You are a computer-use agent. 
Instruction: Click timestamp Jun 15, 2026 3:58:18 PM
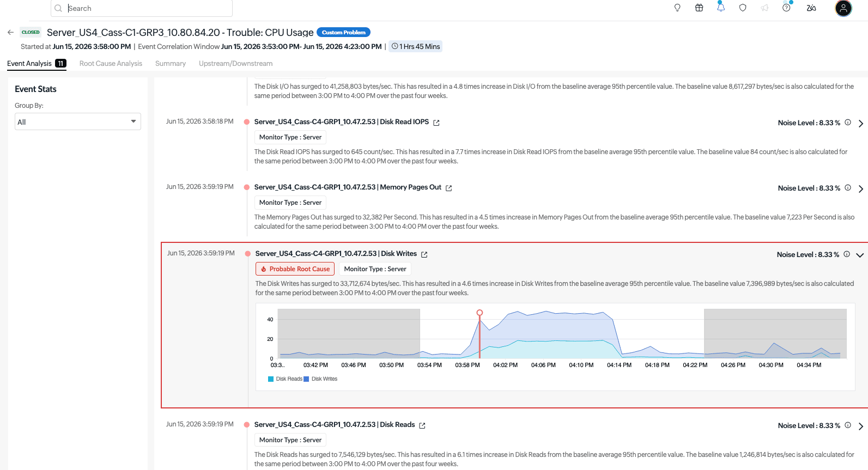point(200,121)
